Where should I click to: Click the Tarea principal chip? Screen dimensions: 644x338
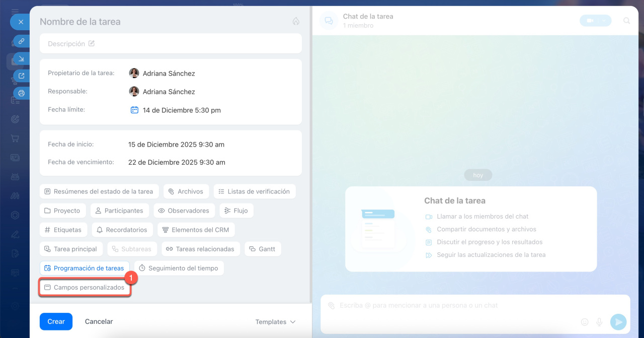71,249
